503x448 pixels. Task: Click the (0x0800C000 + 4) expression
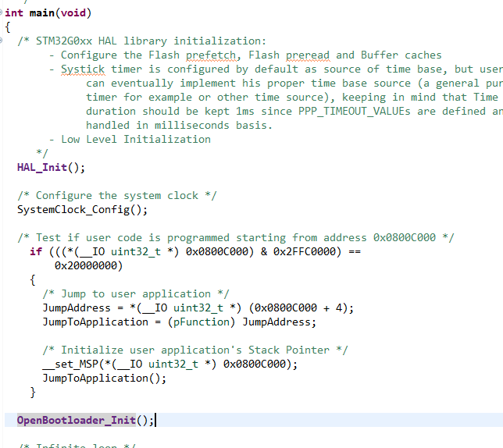[298, 308]
